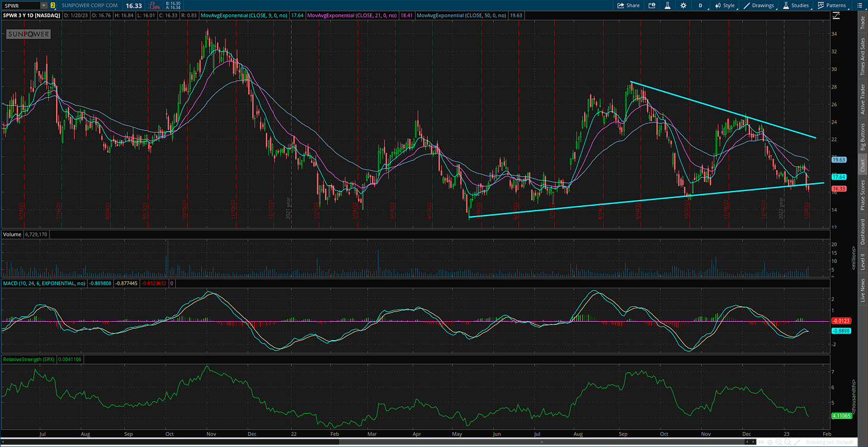Screen dimensions: 868x447
Task: Click the 19.63 EMA price bubble
Action: (839, 160)
